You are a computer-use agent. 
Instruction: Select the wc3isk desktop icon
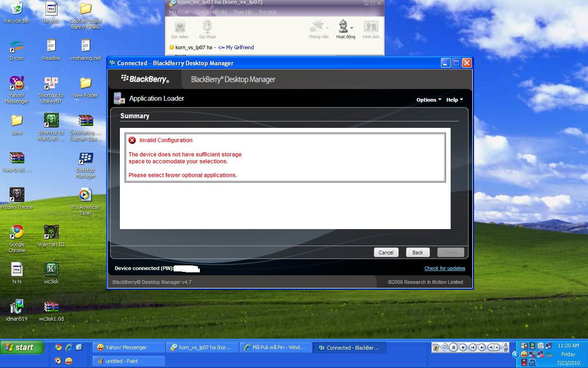[x=51, y=273]
